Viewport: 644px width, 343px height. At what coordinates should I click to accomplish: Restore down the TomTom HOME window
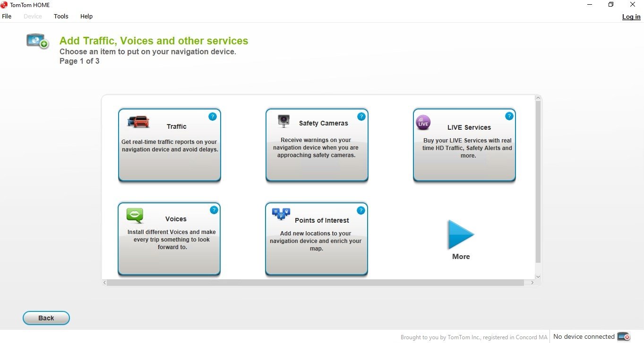pos(611,4)
